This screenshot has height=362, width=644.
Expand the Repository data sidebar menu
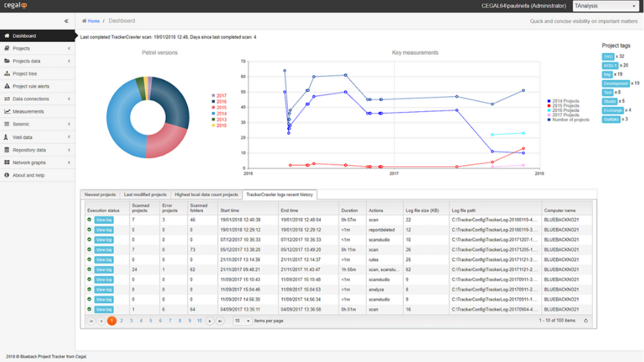tap(69, 150)
